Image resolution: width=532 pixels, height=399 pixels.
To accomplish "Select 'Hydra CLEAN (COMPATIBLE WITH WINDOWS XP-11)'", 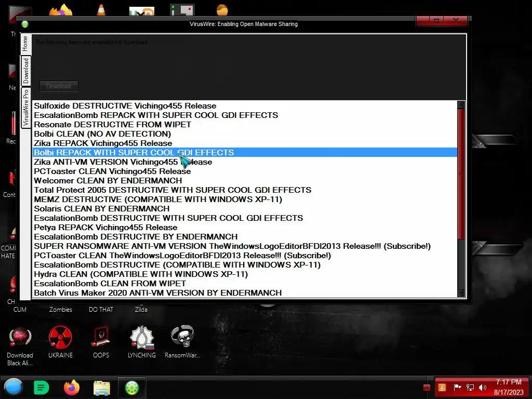I will tap(245, 274).
